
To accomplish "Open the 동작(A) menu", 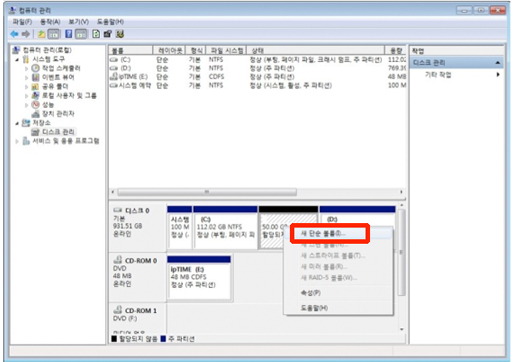I will tap(50, 22).
